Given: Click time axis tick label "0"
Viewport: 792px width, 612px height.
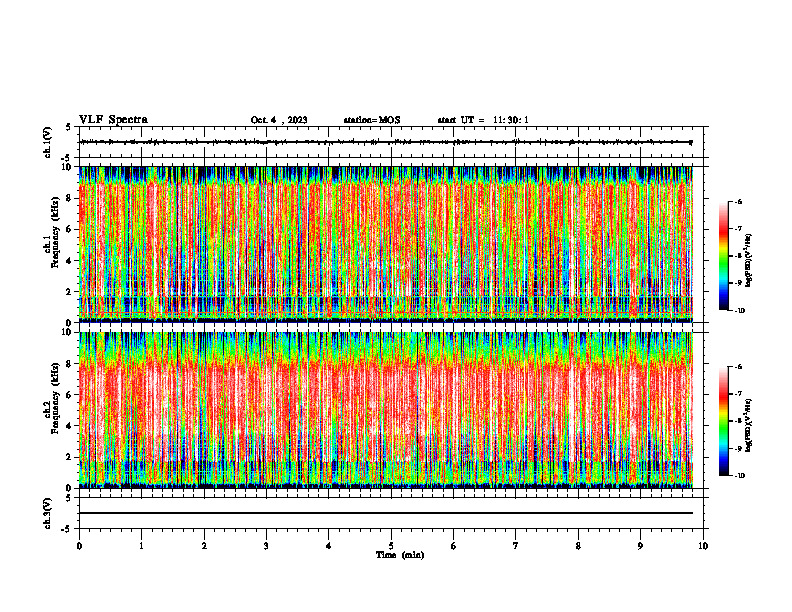Looking at the screenshot, I should click(x=79, y=546).
